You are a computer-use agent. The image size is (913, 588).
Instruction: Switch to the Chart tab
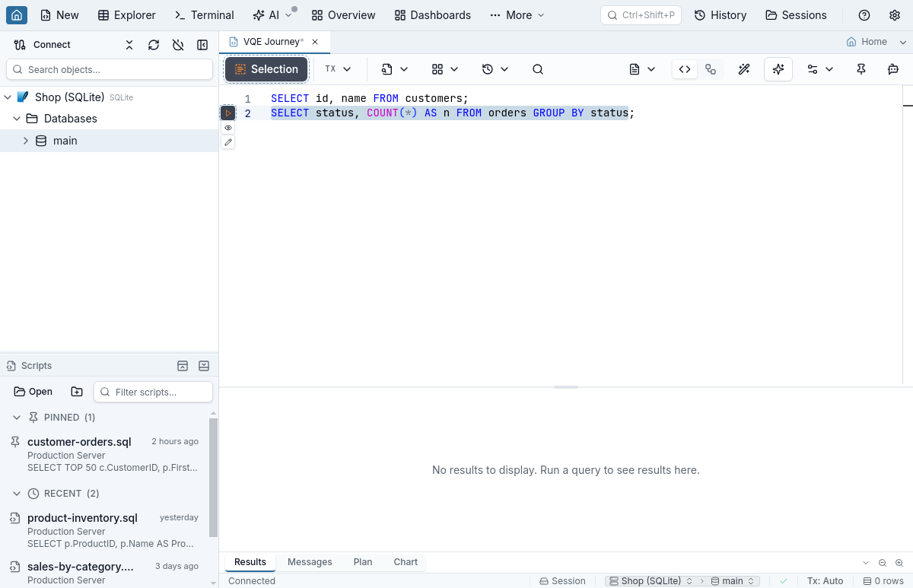(x=406, y=562)
